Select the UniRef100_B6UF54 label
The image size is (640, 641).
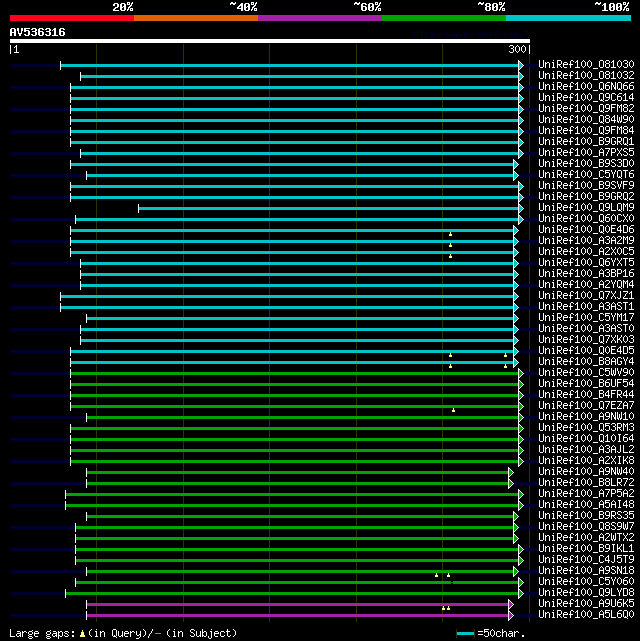(586, 384)
